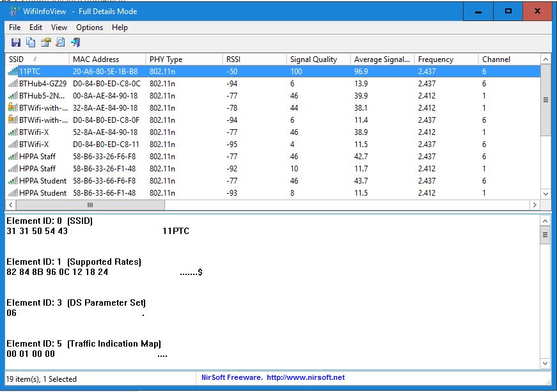Open the View menu
This screenshot has height=392, width=557.
coord(59,27)
